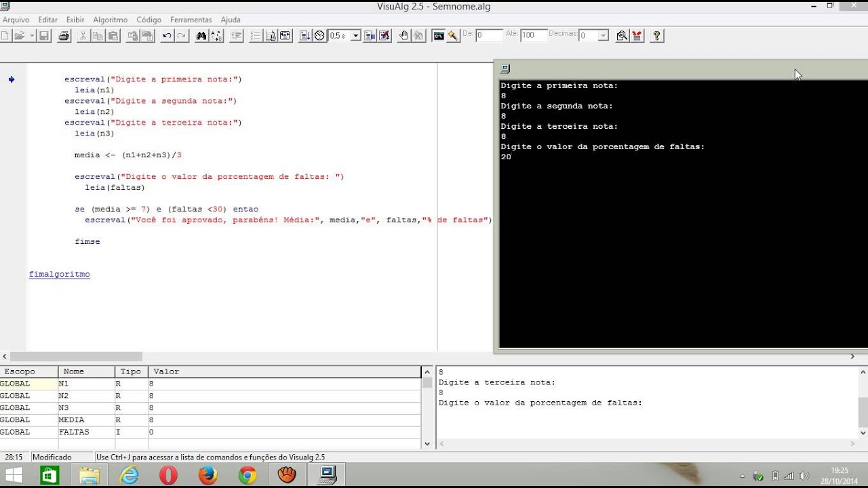Select the N1 variable row
Viewport: 868px width, 488px height.
coord(210,384)
